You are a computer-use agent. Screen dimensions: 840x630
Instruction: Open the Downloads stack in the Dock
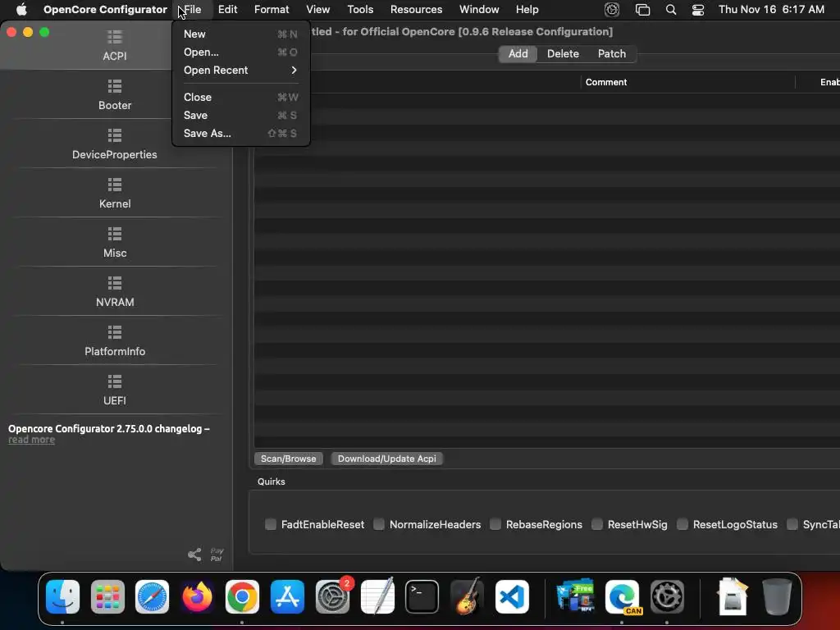pos(733,596)
